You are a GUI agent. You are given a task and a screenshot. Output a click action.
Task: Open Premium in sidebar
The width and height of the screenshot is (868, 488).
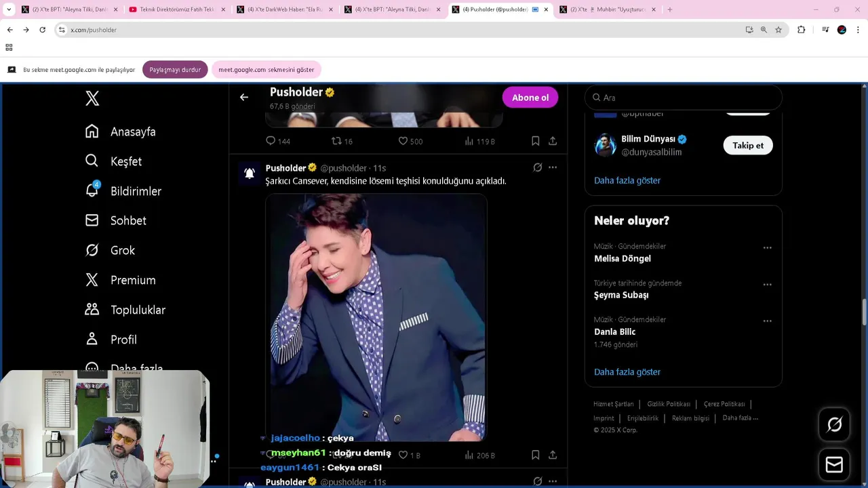coord(120,280)
